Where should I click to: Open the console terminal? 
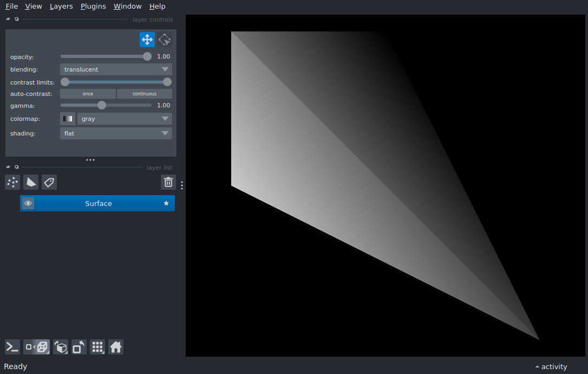[12, 347]
